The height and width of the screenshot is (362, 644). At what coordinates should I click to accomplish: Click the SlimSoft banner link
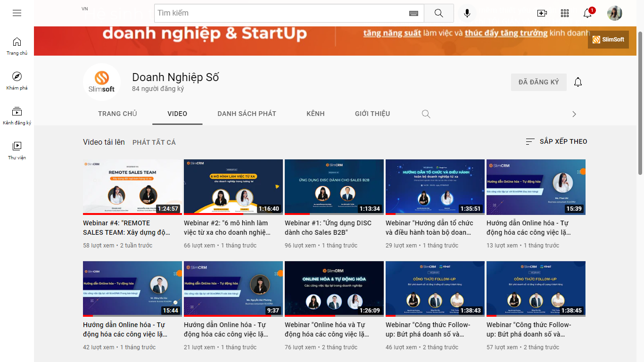pyautogui.click(x=608, y=40)
